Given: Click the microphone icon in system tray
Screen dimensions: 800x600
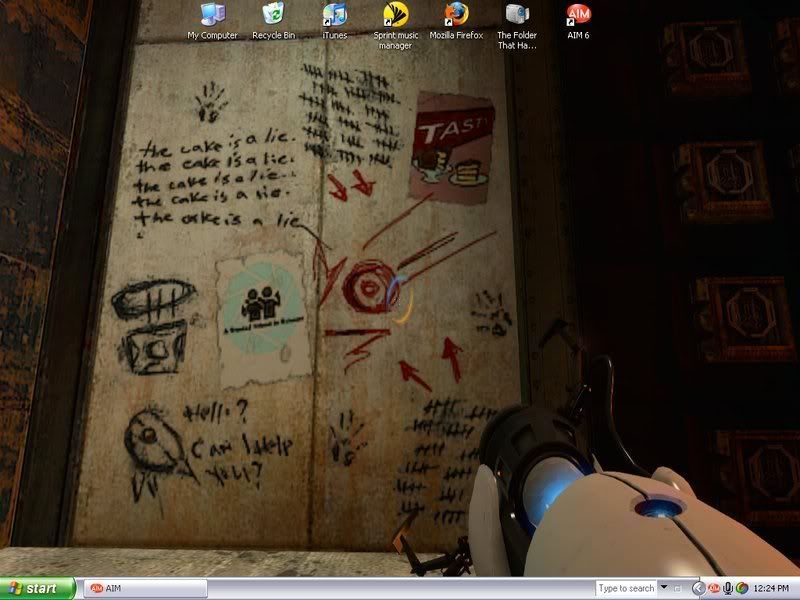Looking at the screenshot, I should point(728,588).
